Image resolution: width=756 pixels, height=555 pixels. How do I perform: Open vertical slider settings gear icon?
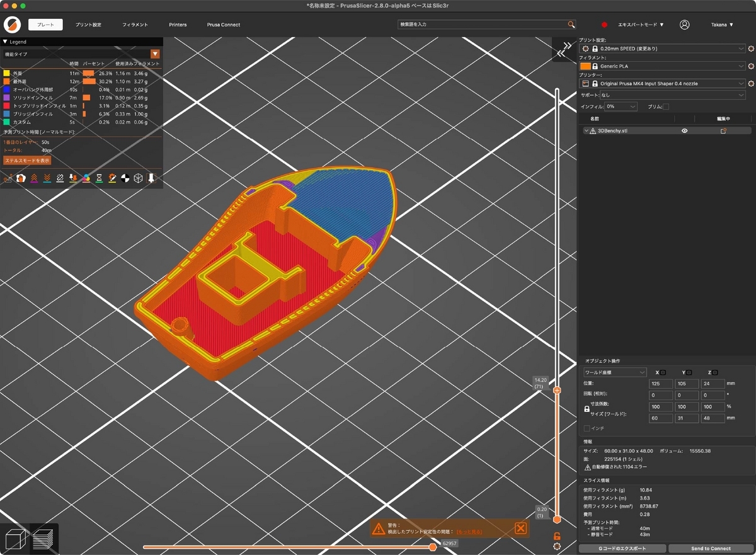(557, 546)
